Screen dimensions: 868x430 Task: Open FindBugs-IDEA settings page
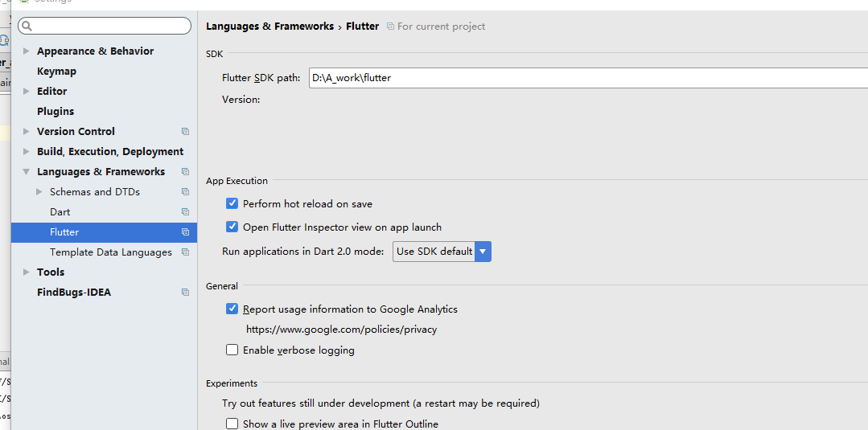click(x=74, y=293)
